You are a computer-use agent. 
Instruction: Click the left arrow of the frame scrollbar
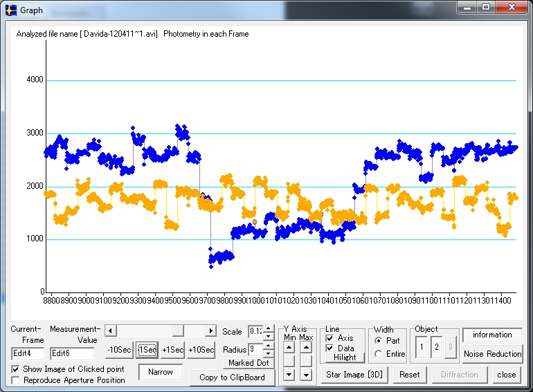[x=109, y=331]
